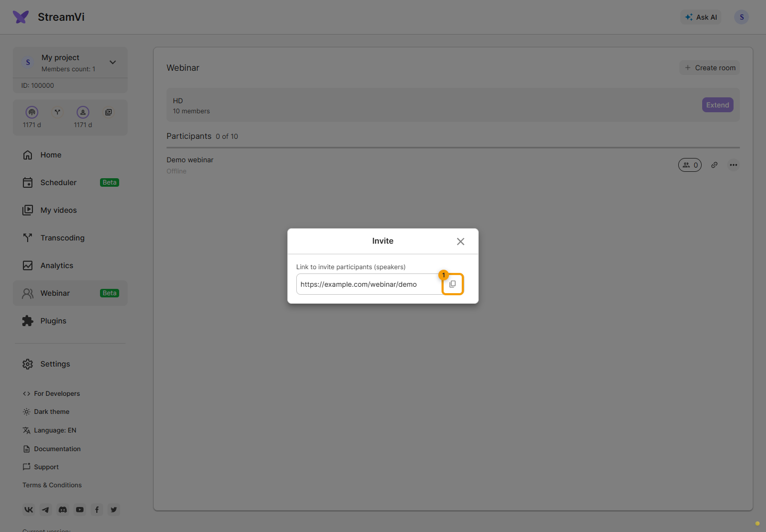766x532 pixels.
Task: Open Terms & Conditions
Action: pos(52,485)
